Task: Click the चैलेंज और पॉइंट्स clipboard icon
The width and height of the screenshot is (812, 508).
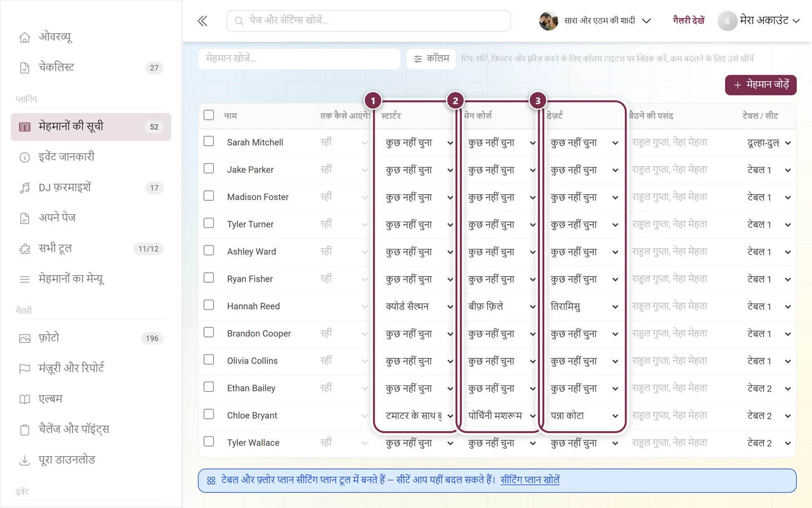Action: click(x=25, y=430)
